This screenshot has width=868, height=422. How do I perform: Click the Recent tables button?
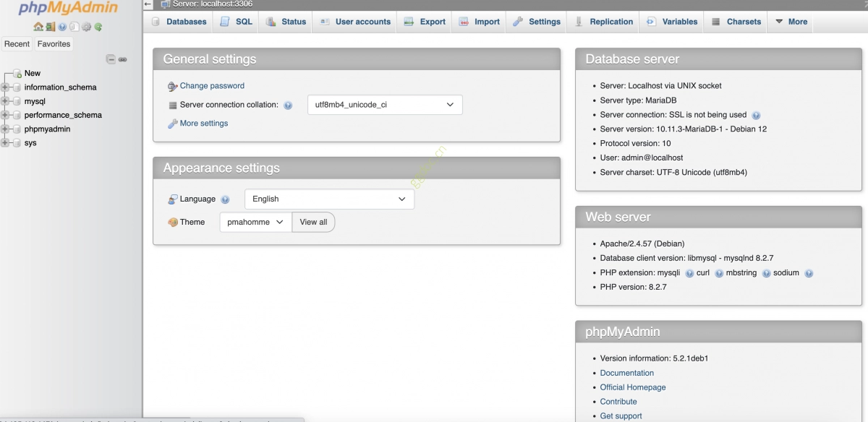tap(17, 44)
